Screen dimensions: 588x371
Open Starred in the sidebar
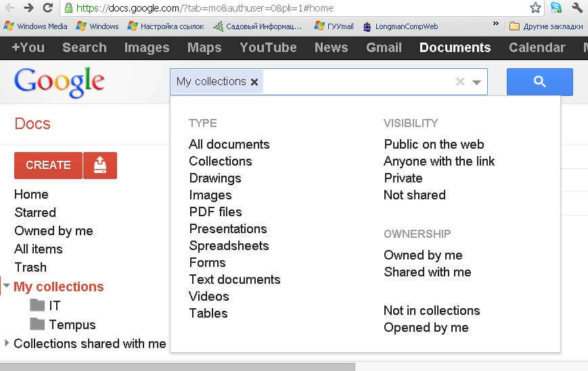(x=35, y=213)
